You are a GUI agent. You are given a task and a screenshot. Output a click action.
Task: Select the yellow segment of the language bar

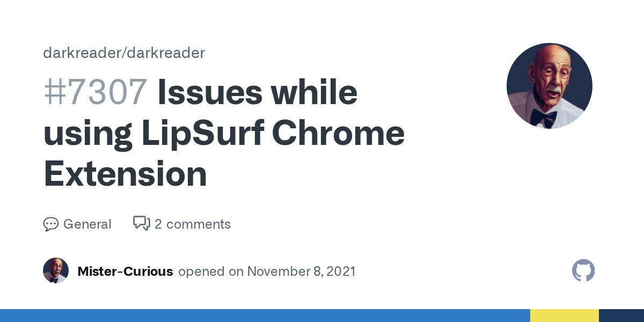[564, 316]
